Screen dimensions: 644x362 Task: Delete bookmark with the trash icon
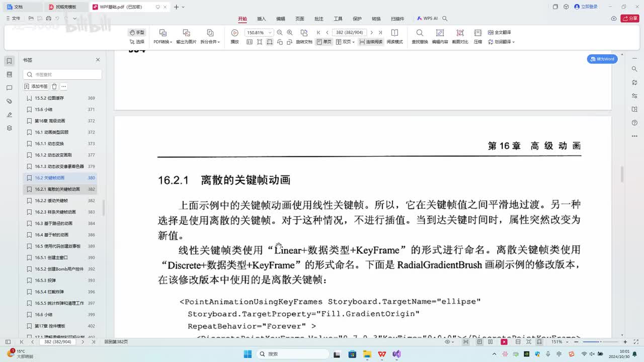tap(54, 86)
